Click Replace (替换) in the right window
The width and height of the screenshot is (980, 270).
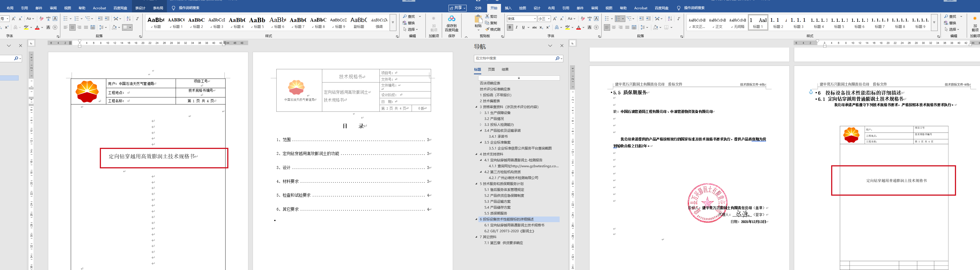point(950,23)
